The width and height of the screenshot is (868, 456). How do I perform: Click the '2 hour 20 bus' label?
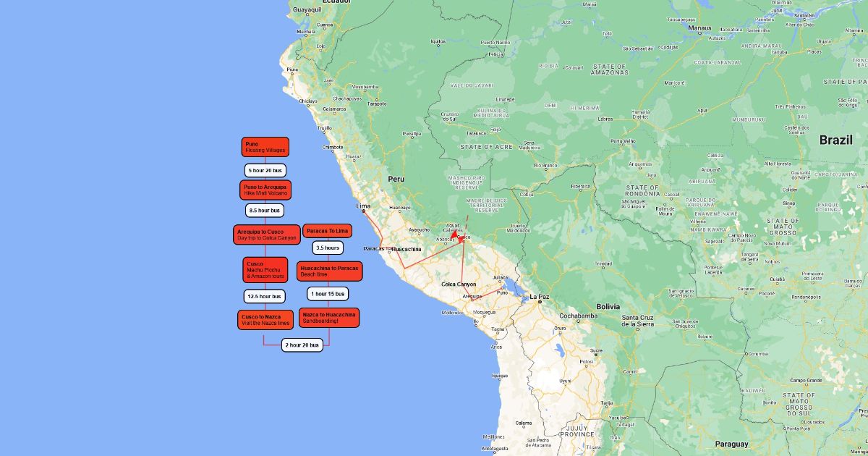(x=302, y=345)
